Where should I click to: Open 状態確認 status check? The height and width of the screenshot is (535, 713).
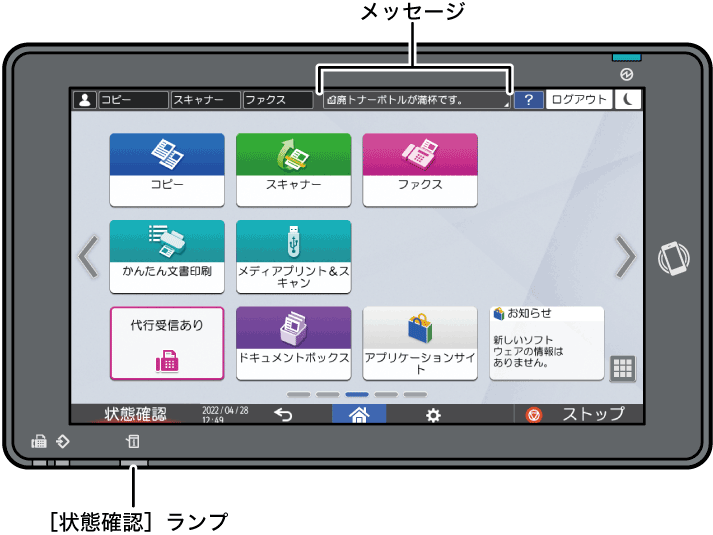pyautogui.click(x=136, y=414)
